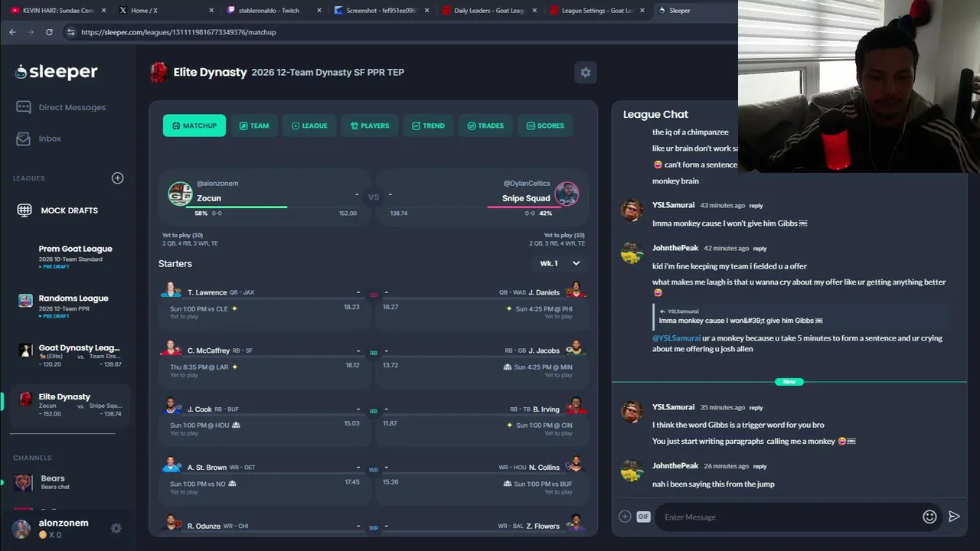The image size is (980, 551).
Task: Reply to YSLSamurai's 35 minutes ago message
Action: tap(756, 408)
